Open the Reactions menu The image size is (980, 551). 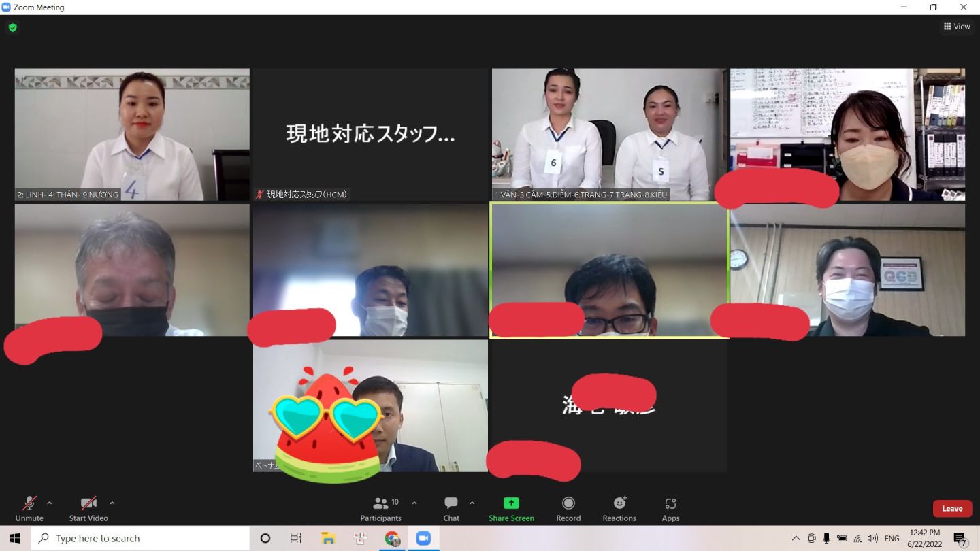pos(619,507)
